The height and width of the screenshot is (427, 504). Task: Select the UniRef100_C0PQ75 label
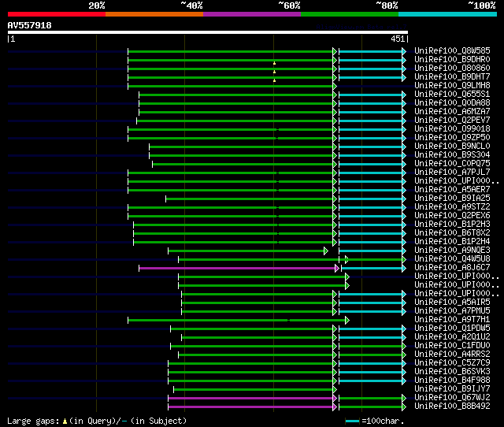[452, 163]
